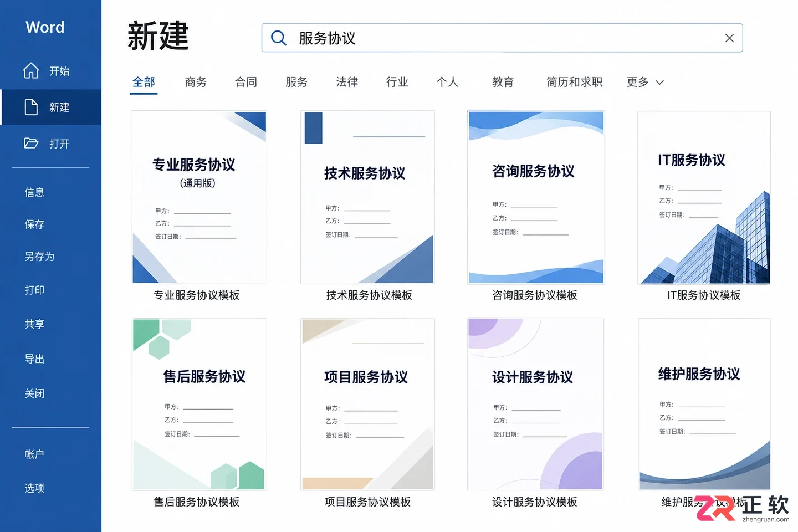The width and height of the screenshot is (798, 532).
Task: Click the open folder icon beside 打开
Action: click(x=31, y=144)
